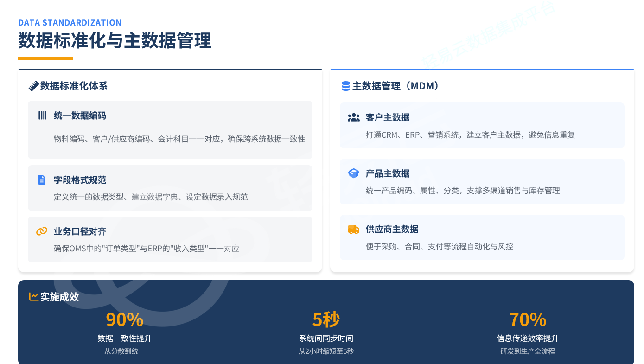
Task: Select the main title 数据标准化与主数据管理
Action: [x=115, y=41]
